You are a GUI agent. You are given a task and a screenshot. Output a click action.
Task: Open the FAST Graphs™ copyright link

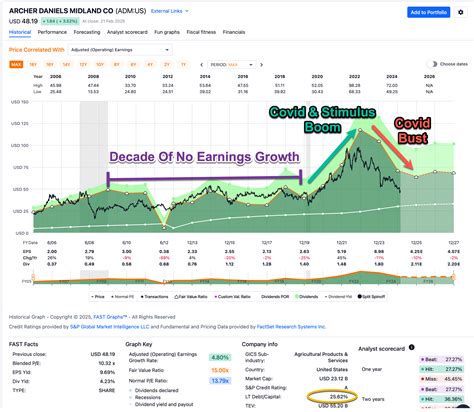tap(110, 317)
